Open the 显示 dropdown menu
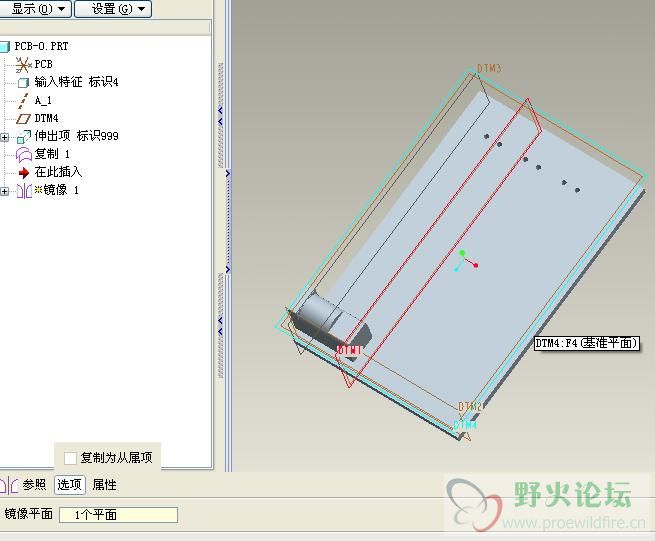 click(x=36, y=9)
